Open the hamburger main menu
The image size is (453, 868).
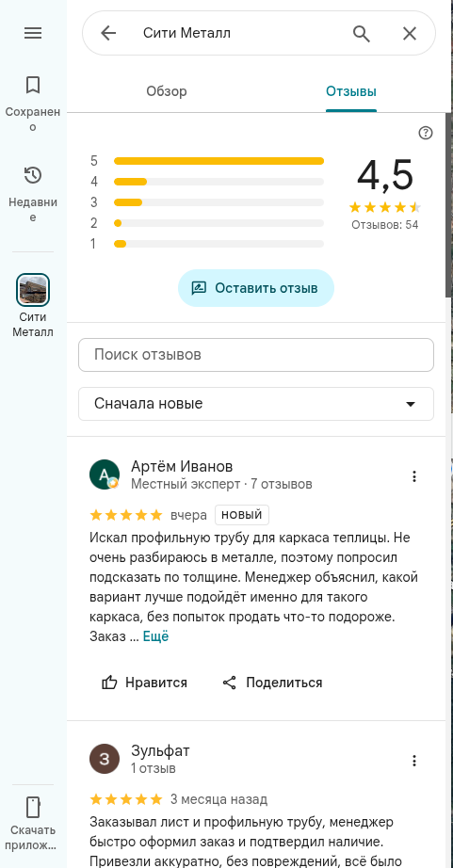[x=33, y=33]
